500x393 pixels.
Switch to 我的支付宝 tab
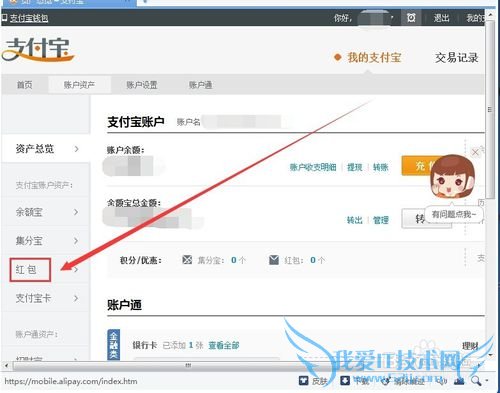[x=374, y=57]
